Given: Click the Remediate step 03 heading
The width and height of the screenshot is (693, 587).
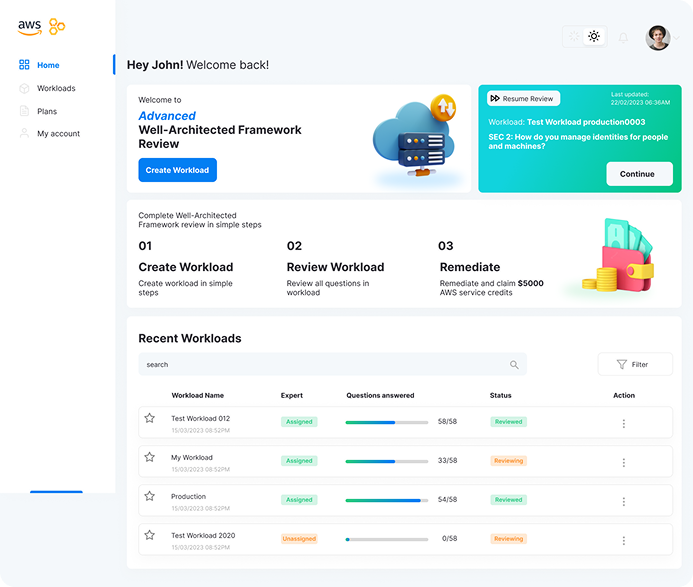Looking at the screenshot, I should point(470,267).
